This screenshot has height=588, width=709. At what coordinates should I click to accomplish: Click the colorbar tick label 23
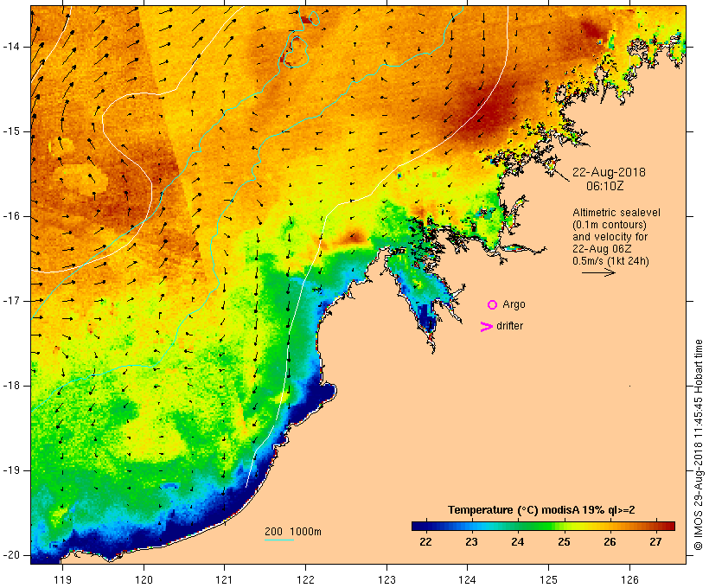[x=471, y=542]
